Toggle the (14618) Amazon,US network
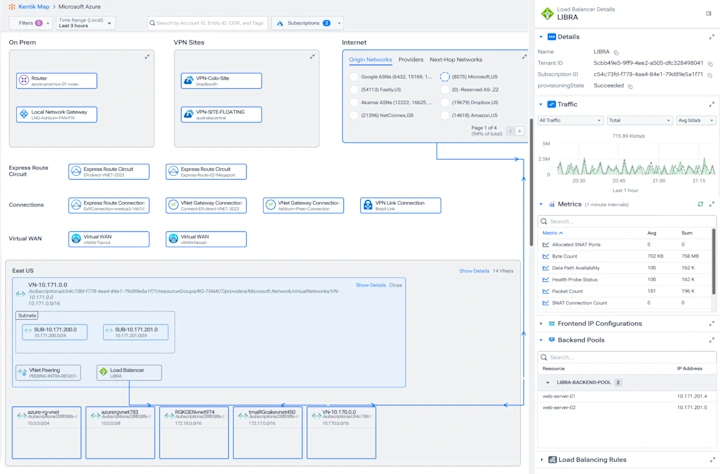Image resolution: width=720 pixels, height=474 pixels. point(444,115)
